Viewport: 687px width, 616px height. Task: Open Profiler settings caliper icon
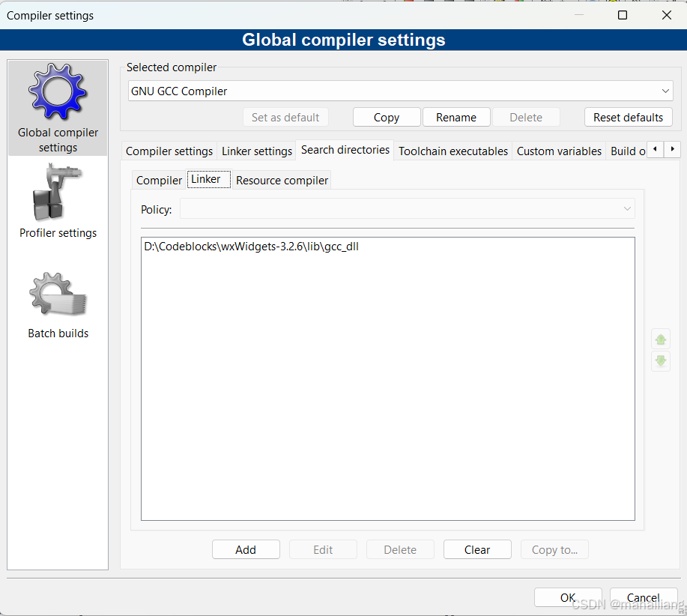(x=57, y=193)
